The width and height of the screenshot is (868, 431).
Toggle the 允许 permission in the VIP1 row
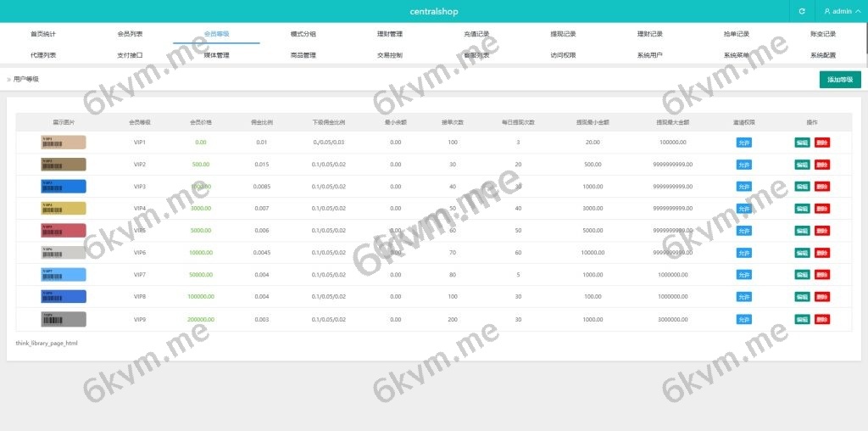(744, 143)
